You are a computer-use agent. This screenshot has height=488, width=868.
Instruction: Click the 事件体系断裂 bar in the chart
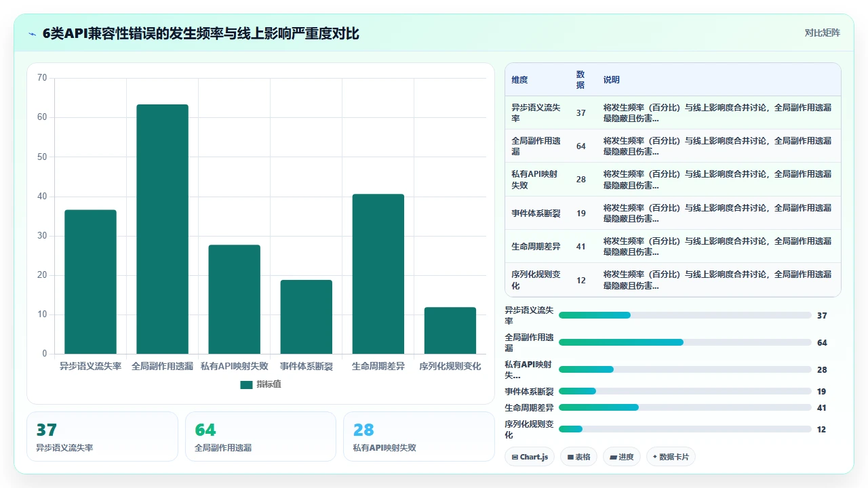coord(307,317)
